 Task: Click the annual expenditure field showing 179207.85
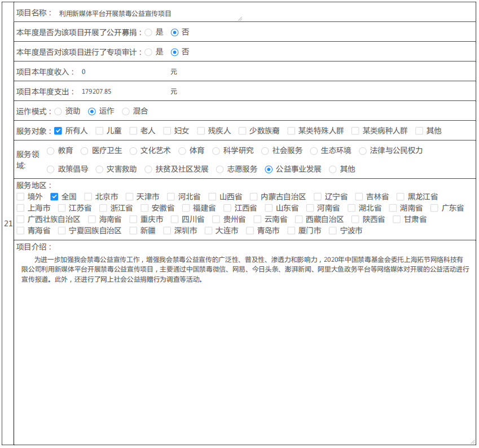123,91
